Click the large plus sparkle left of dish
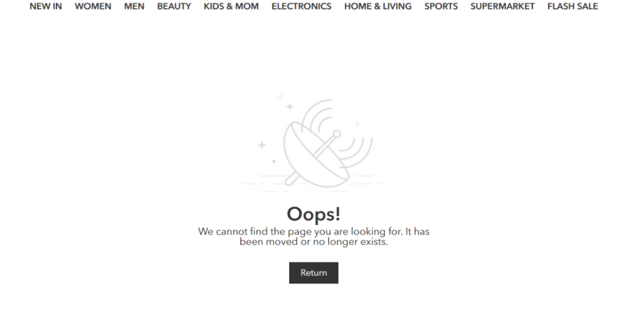The width and height of the screenshot is (644, 314). pyautogui.click(x=261, y=144)
